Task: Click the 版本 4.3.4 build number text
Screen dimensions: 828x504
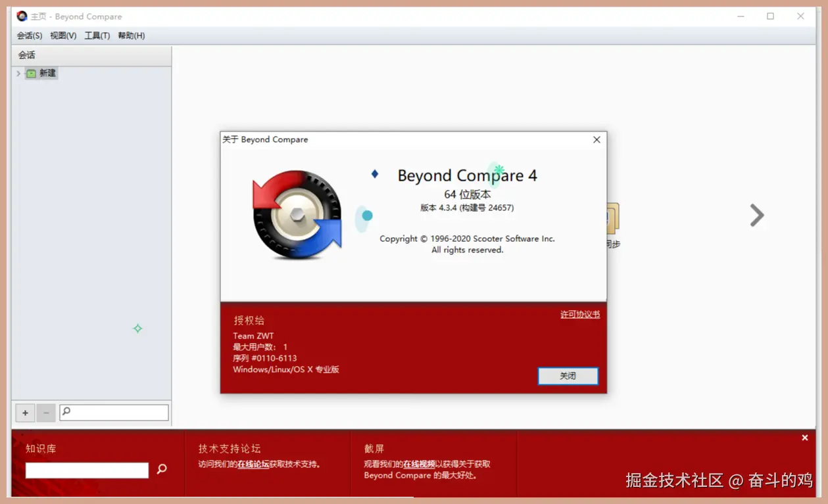Action: click(x=468, y=208)
